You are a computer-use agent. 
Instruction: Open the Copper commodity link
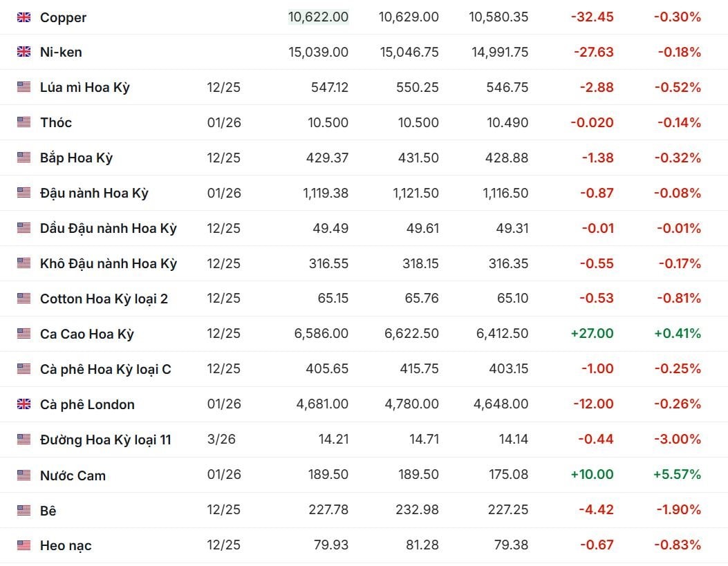[63, 17]
